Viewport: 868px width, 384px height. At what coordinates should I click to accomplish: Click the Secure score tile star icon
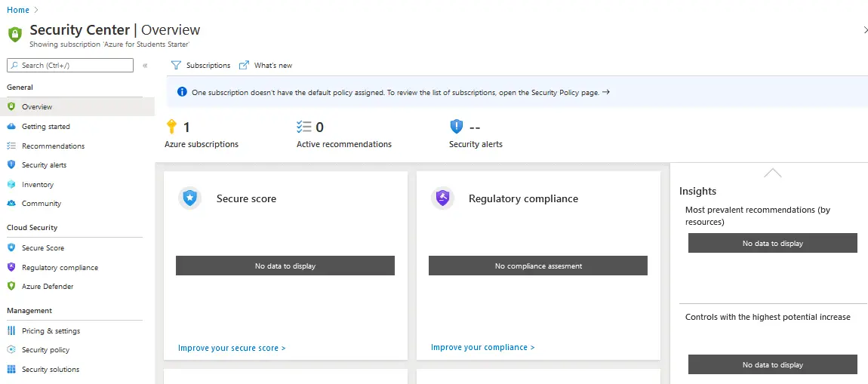coord(190,198)
